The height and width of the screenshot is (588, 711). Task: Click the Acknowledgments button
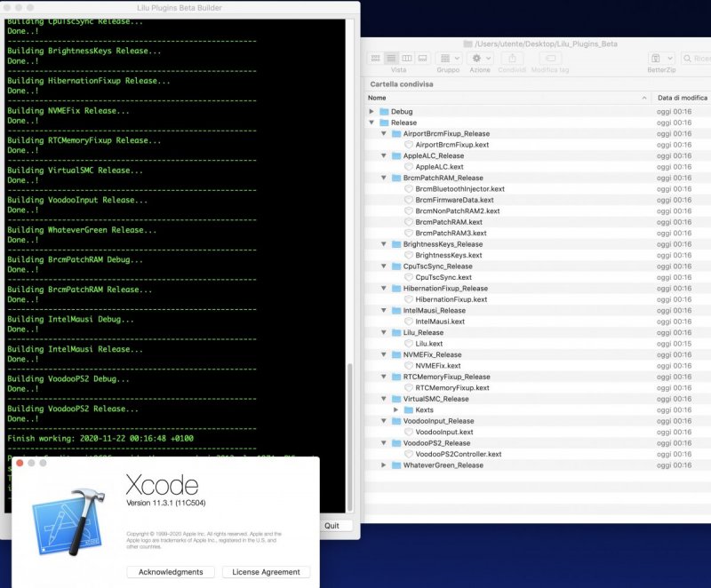pos(171,572)
